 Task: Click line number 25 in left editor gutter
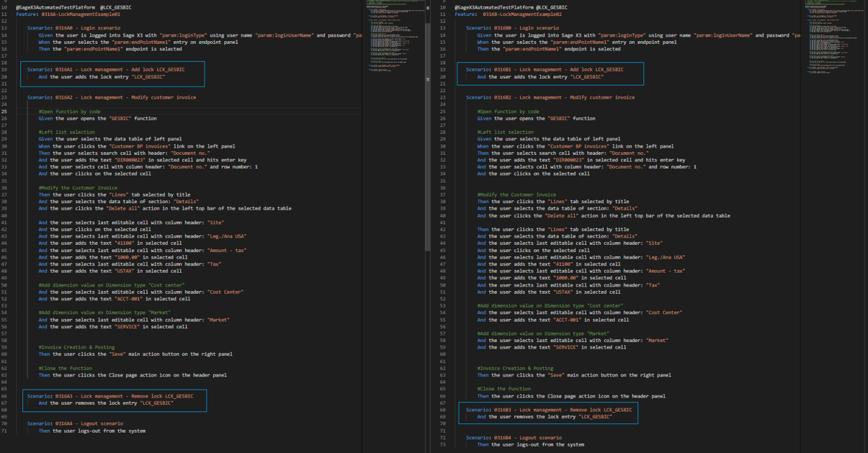point(4,112)
